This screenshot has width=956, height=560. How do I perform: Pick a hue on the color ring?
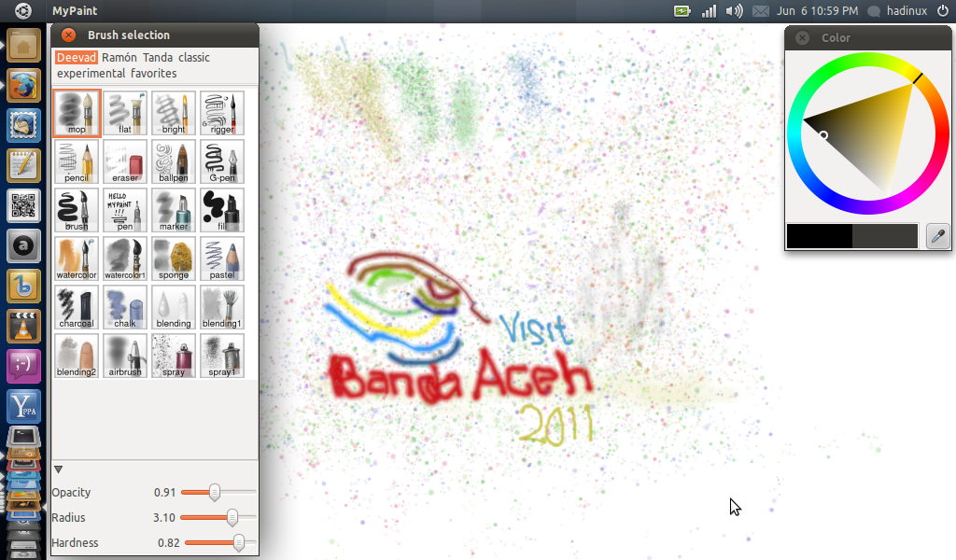tap(868, 60)
